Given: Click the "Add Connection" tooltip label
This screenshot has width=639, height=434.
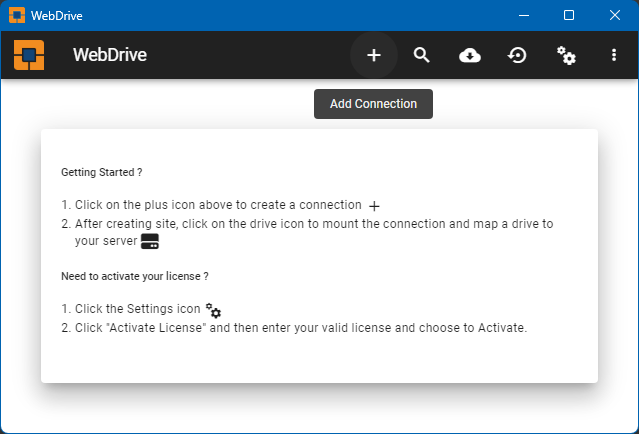Looking at the screenshot, I should [x=373, y=104].
